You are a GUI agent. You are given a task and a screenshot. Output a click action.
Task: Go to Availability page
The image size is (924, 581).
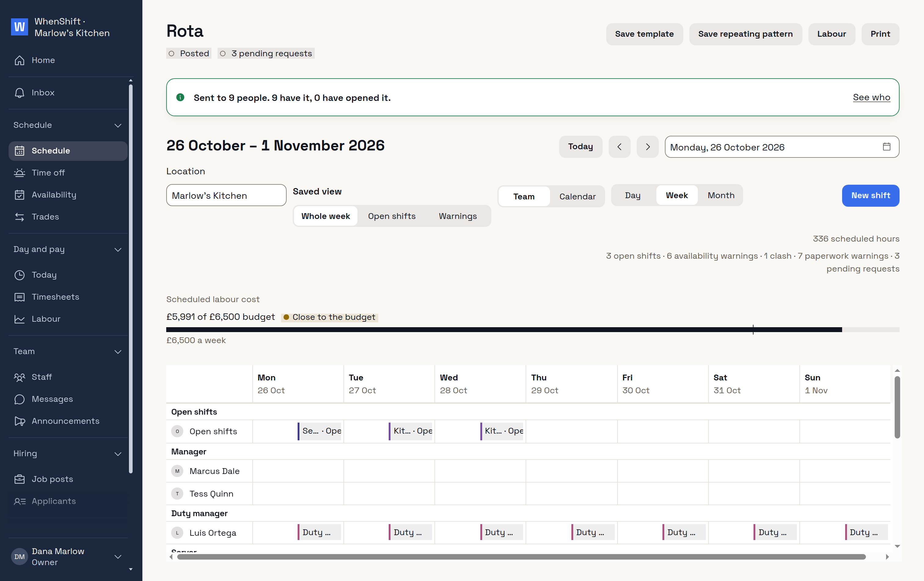[68, 195]
